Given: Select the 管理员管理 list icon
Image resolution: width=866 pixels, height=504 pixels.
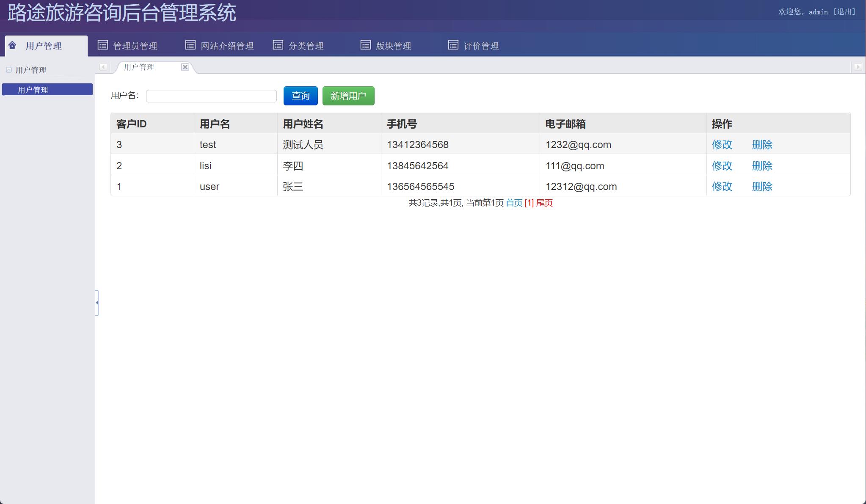Looking at the screenshot, I should [x=103, y=44].
